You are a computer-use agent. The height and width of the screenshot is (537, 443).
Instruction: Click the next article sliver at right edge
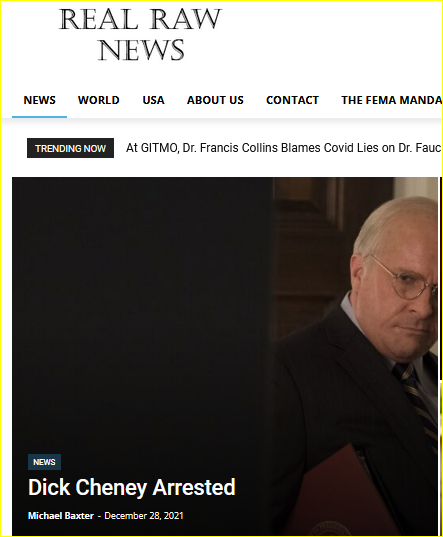click(441, 277)
